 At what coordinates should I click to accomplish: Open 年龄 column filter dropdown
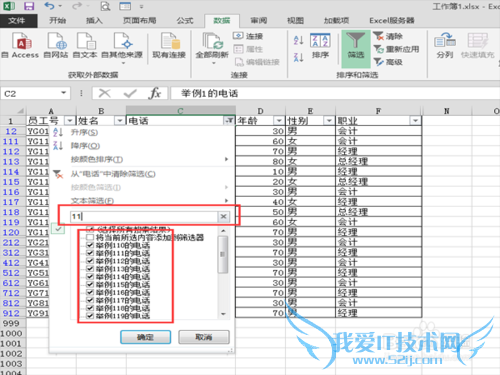(279, 120)
